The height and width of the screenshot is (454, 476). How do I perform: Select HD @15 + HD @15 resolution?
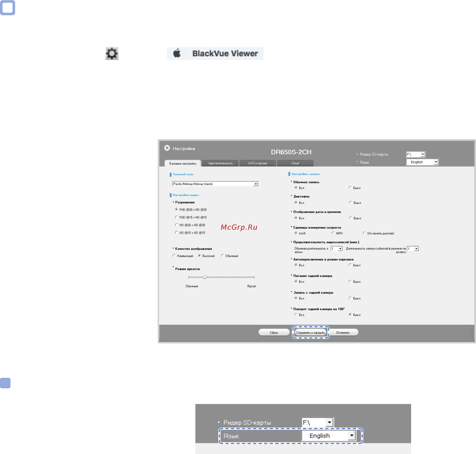pyautogui.click(x=176, y=233)
